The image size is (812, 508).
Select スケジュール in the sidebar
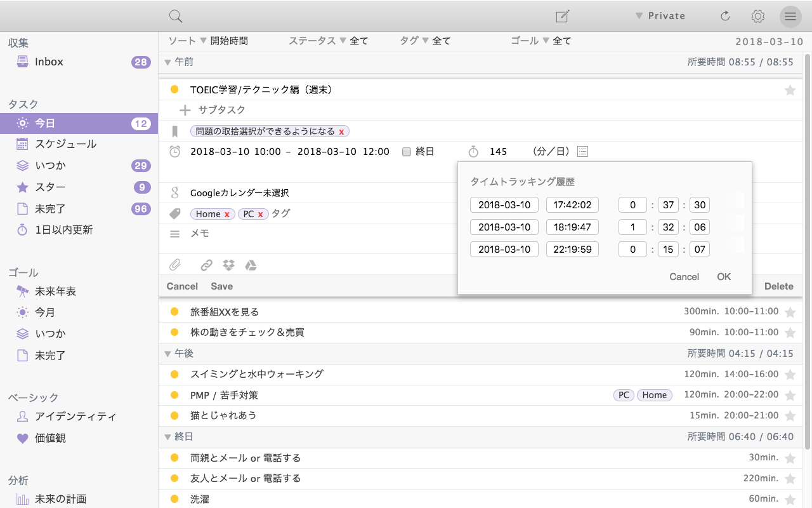pyautogui.click(x=65, y=144)
